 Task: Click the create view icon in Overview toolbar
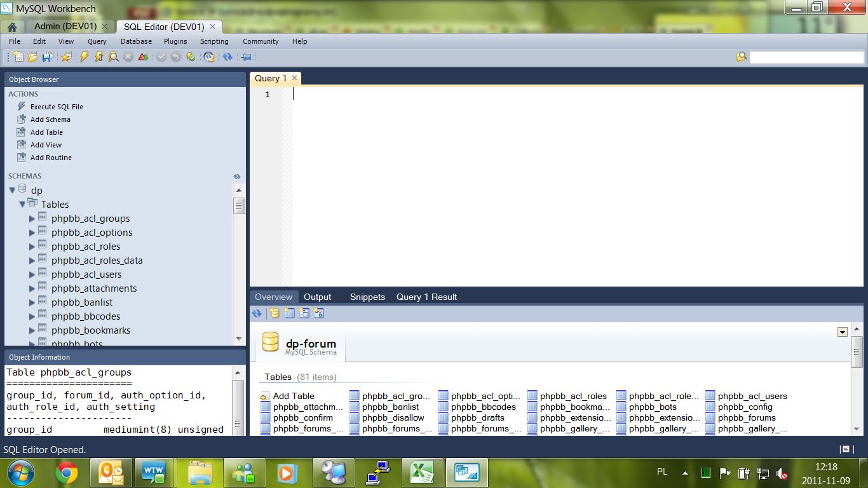click(304, 313)
